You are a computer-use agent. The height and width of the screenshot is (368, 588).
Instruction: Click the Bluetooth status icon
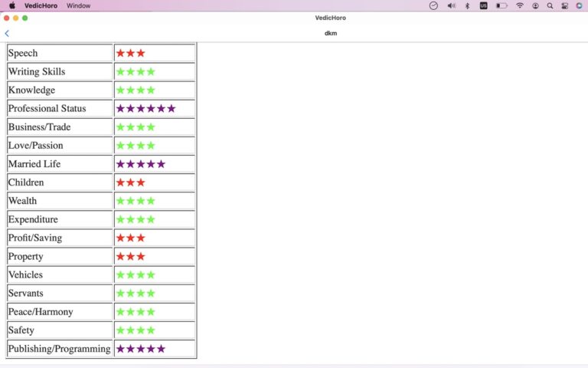467,5
